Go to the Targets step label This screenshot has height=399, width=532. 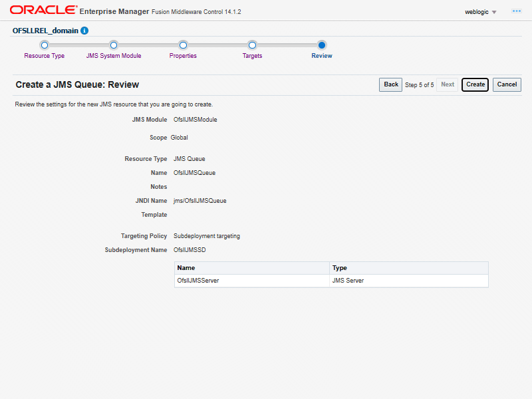click(x=252, y=56)
